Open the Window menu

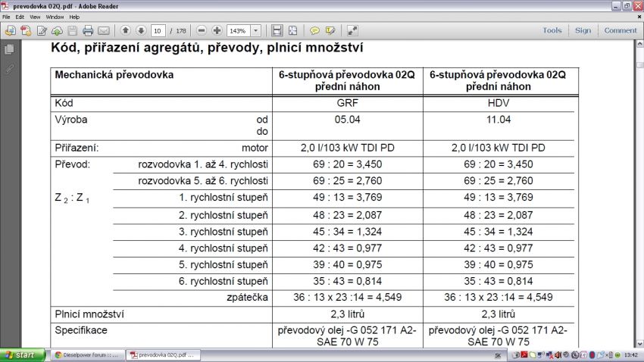click(x=55, y=17)
